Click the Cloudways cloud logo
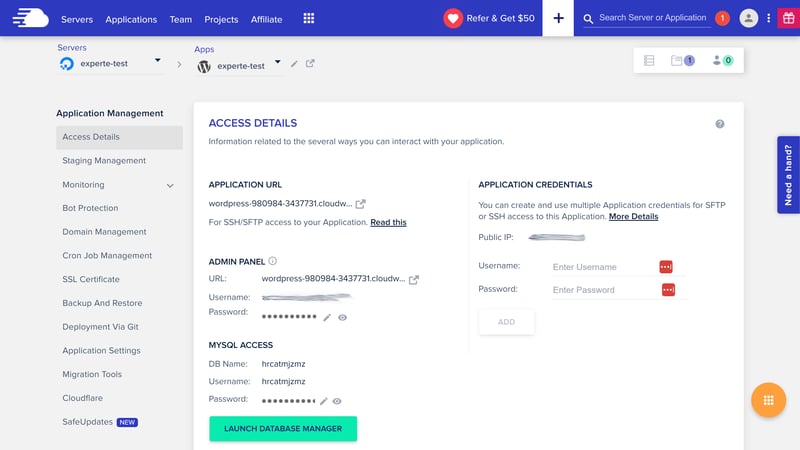 [31, 18]
